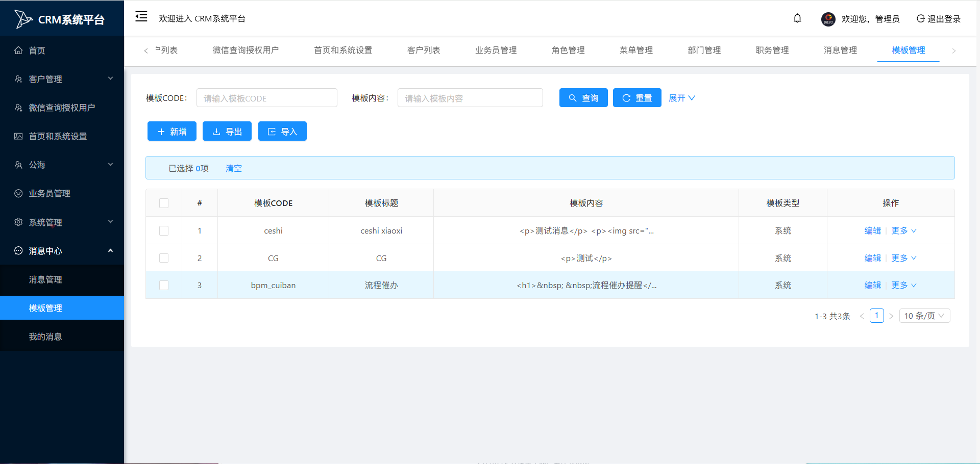Toggle the sidebar collapse hamburger icon
The height and width of the screenshot is (464, 980).
point(141,17)
